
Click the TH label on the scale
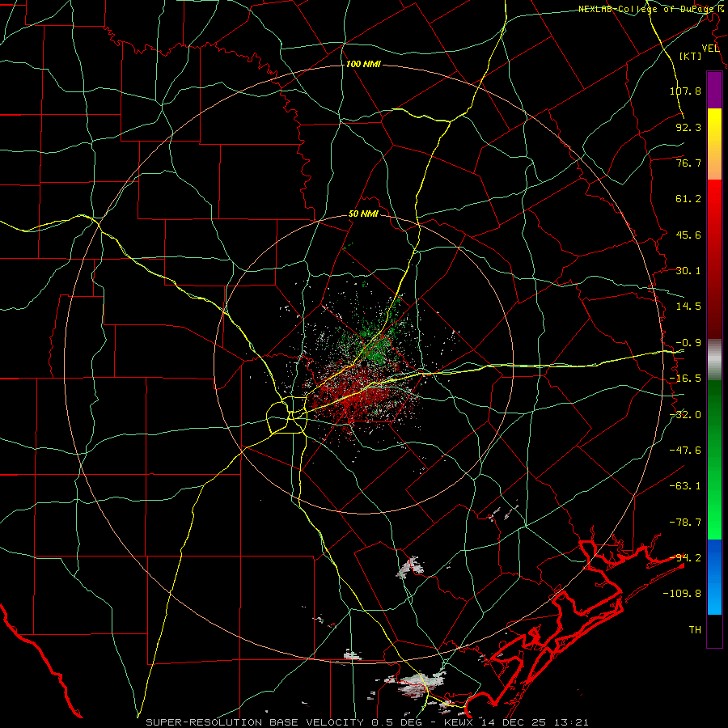coord(695,630)
